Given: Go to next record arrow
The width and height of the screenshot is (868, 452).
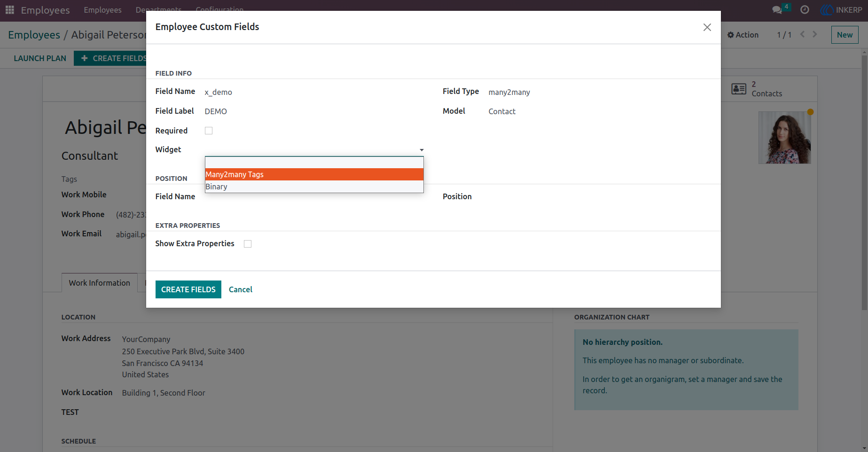Looking at the screenshot, I should [x=815, y=34].
